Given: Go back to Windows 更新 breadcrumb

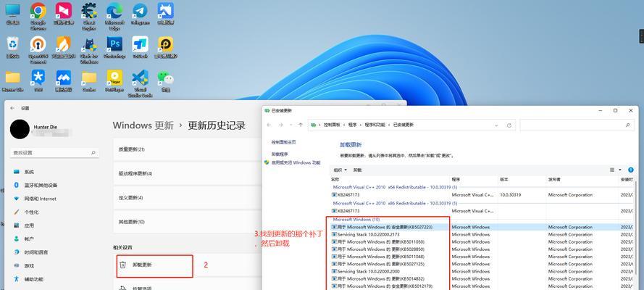Looking at the screenshot, I should click(143, 125).
